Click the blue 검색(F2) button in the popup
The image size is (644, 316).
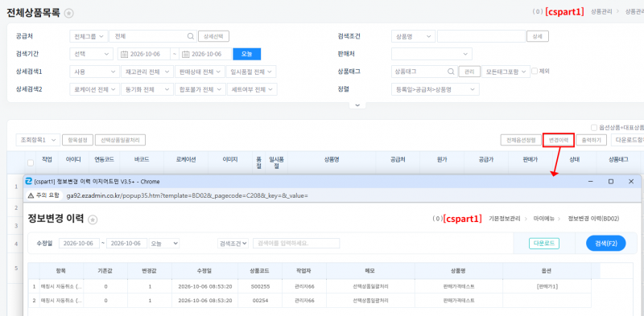click(x=606, y=244)
